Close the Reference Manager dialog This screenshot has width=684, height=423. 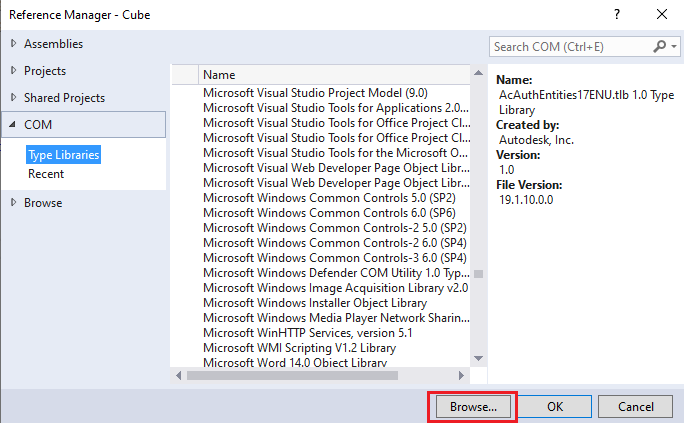click(662, 14)
